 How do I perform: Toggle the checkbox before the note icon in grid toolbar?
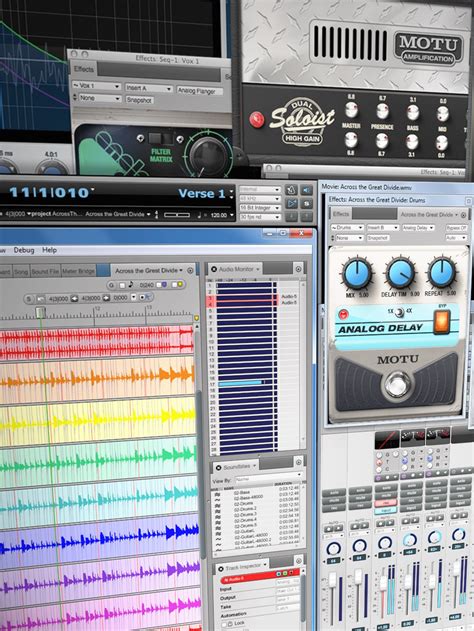122,285
